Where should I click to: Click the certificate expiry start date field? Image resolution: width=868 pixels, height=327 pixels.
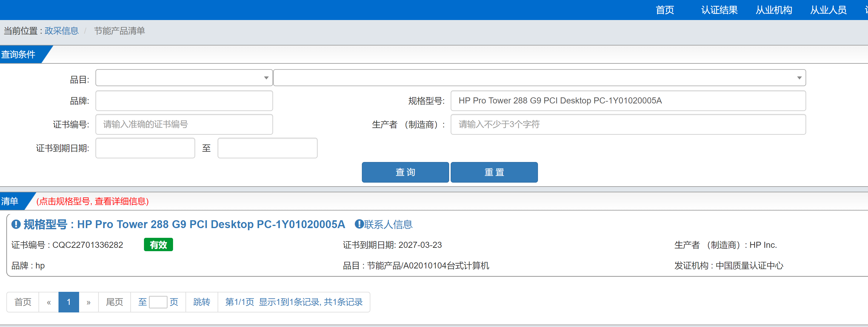pos(145,148)
